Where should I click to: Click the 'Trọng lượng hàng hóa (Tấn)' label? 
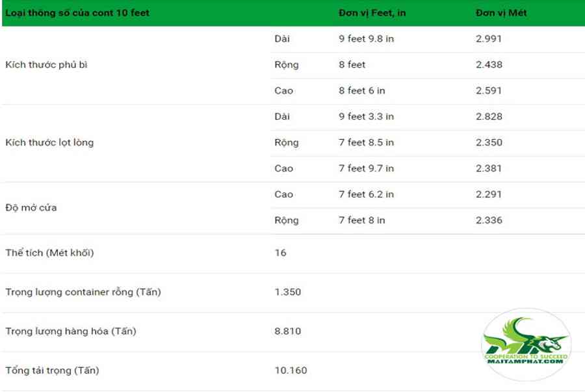pos(71,331)
